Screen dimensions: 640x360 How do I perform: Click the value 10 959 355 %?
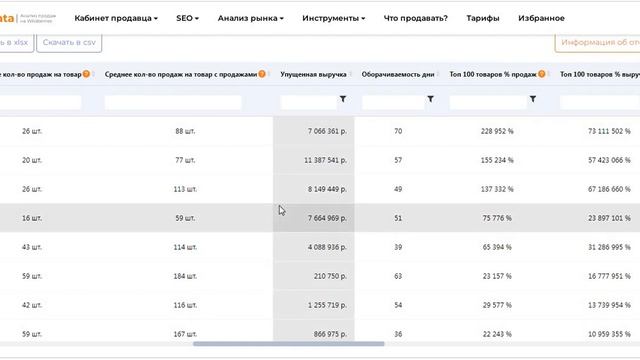[609, 334]
